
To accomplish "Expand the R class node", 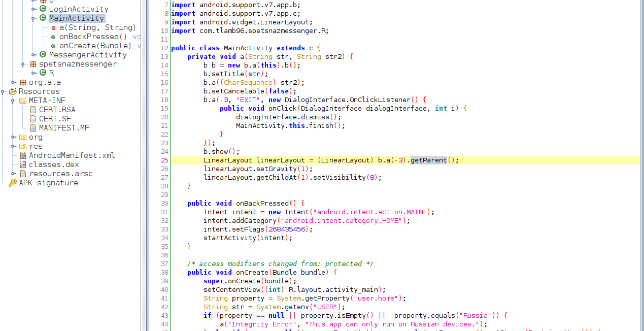I will 34,73.
